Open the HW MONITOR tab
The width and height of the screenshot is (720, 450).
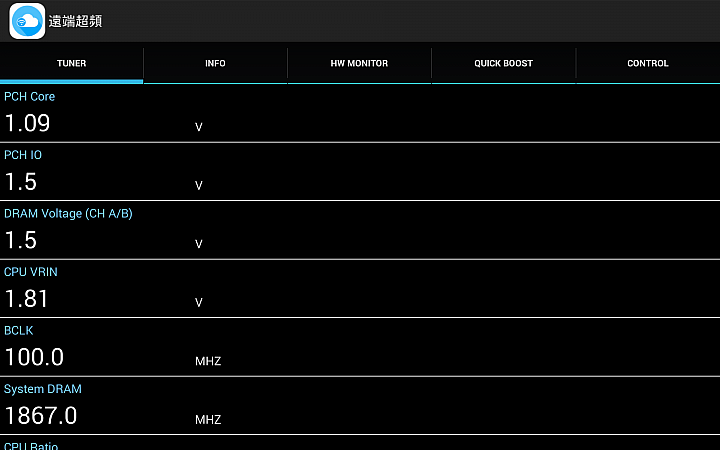point(359,63)
